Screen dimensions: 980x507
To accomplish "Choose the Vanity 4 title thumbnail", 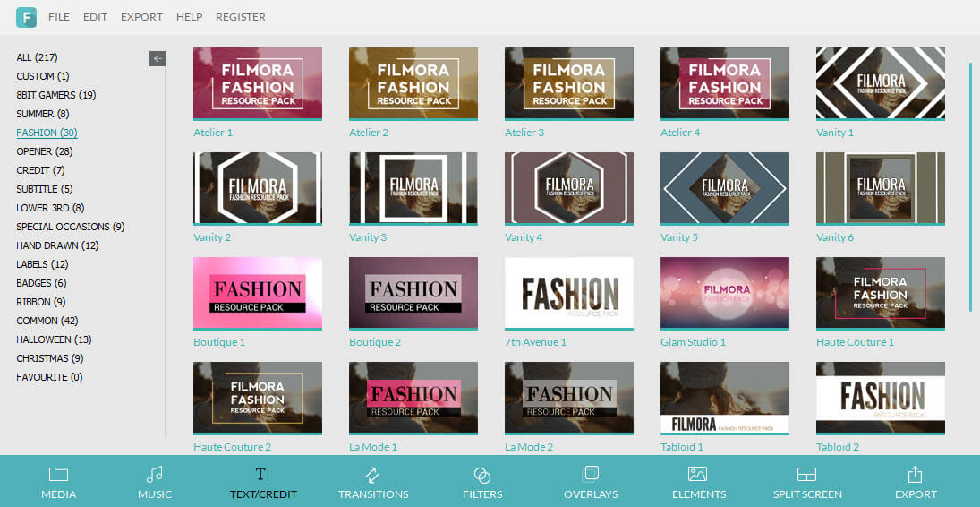I will 568,188.
